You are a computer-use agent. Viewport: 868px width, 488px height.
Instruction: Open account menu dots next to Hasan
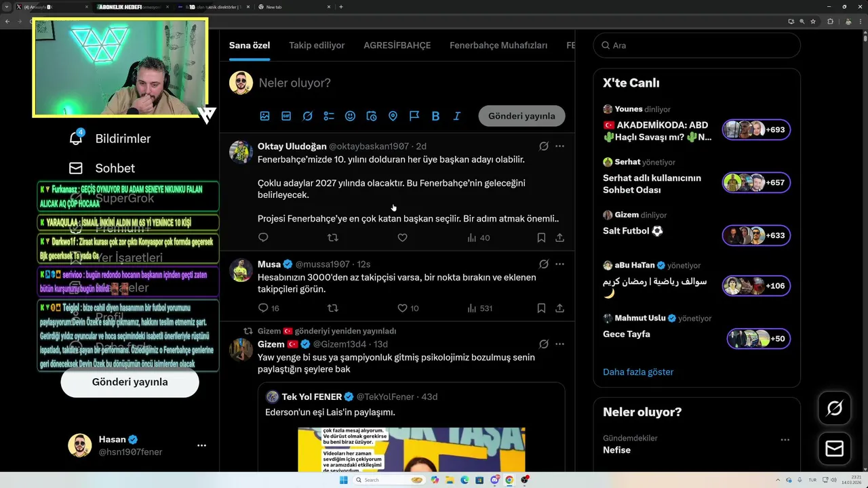[201, 445]
